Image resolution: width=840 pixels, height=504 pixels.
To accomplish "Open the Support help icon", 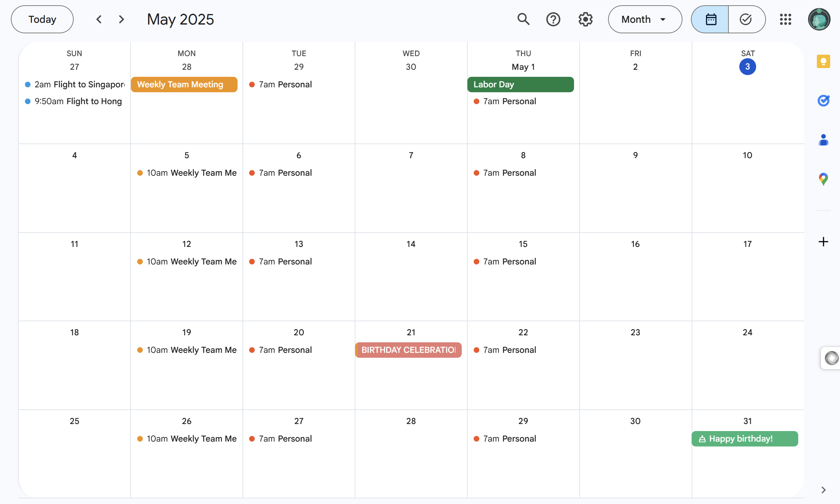I will click(553, 19).
